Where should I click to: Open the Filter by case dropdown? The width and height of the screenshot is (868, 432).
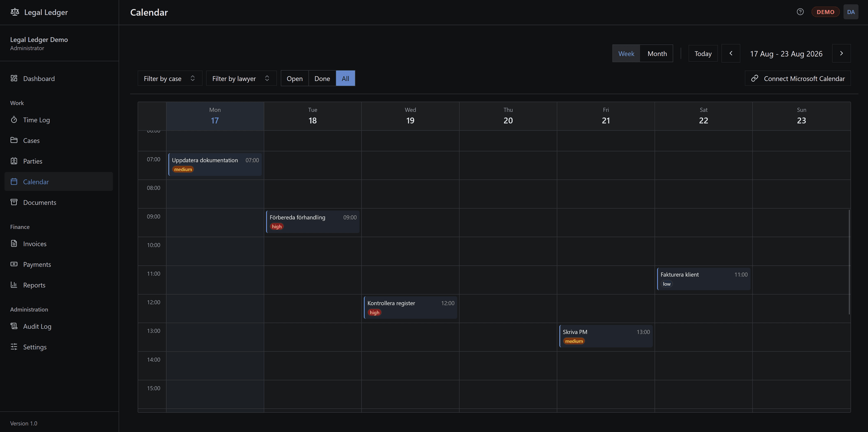(x=170, y=78)
